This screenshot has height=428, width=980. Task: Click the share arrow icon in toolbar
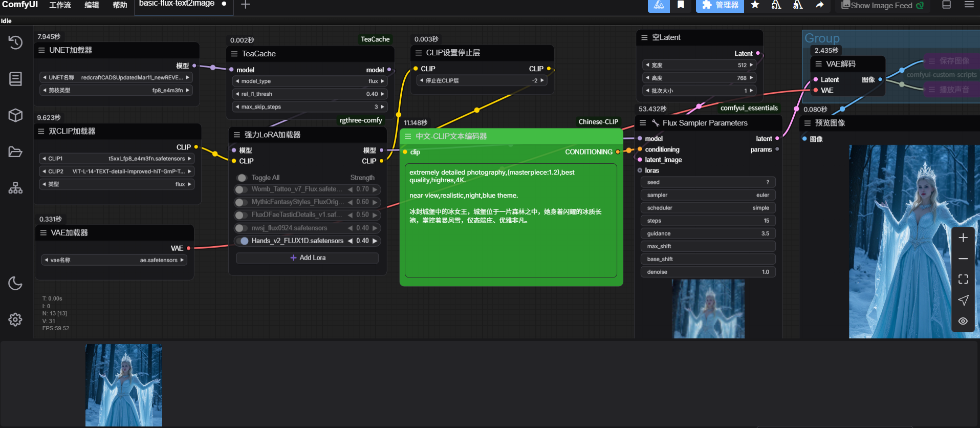point(819,5)
